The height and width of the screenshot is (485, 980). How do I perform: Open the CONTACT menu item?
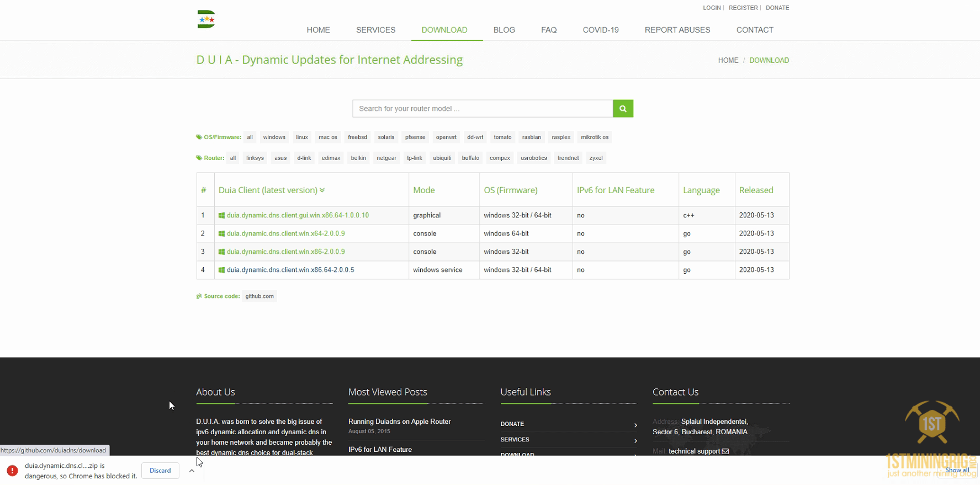(755, 30)
